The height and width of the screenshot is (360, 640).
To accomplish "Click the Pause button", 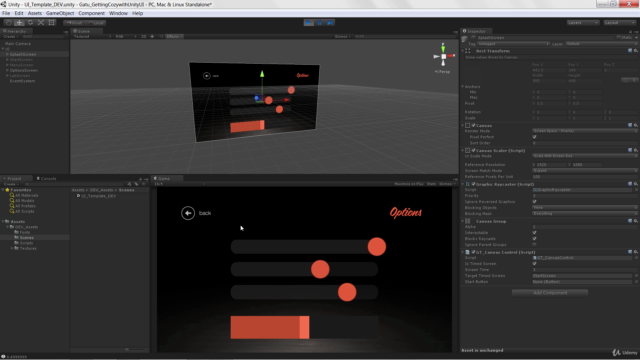I will coord(320,23).
